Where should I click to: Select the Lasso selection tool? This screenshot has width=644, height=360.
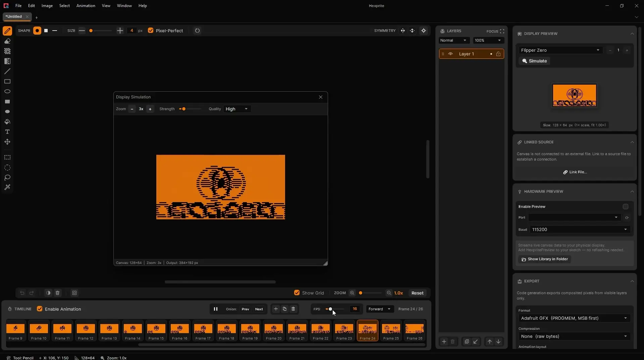coord(7,177)
